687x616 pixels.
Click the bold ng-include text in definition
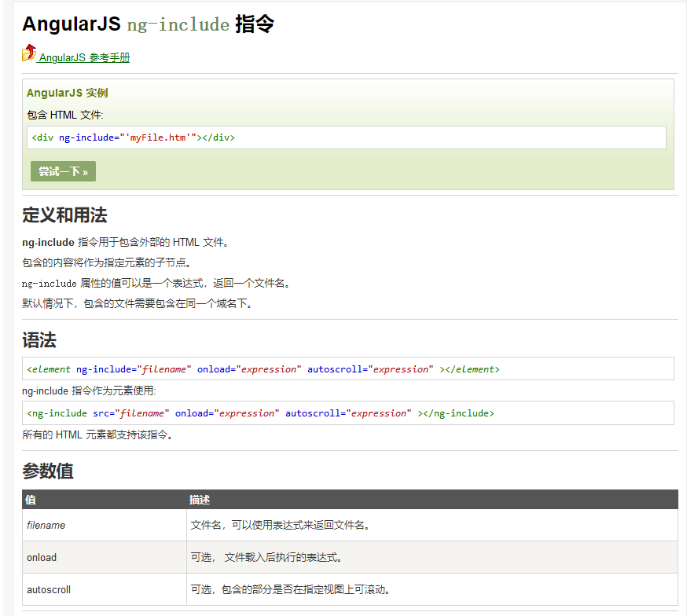(x=45, y=242)
